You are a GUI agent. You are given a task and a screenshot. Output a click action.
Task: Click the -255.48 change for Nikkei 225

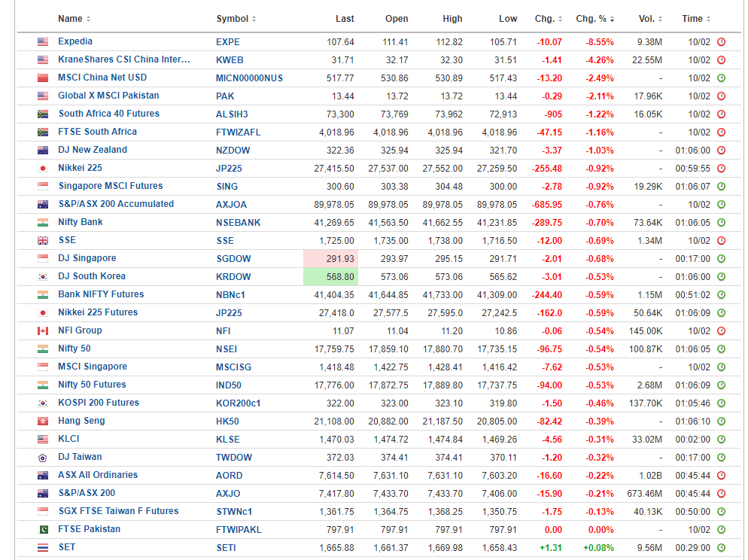tap(546, 169)
